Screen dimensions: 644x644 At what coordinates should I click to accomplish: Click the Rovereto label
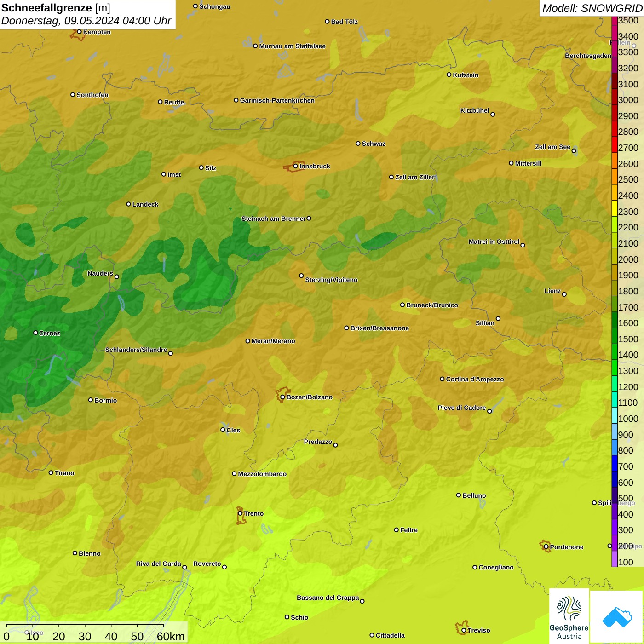(x=207, y=563)
